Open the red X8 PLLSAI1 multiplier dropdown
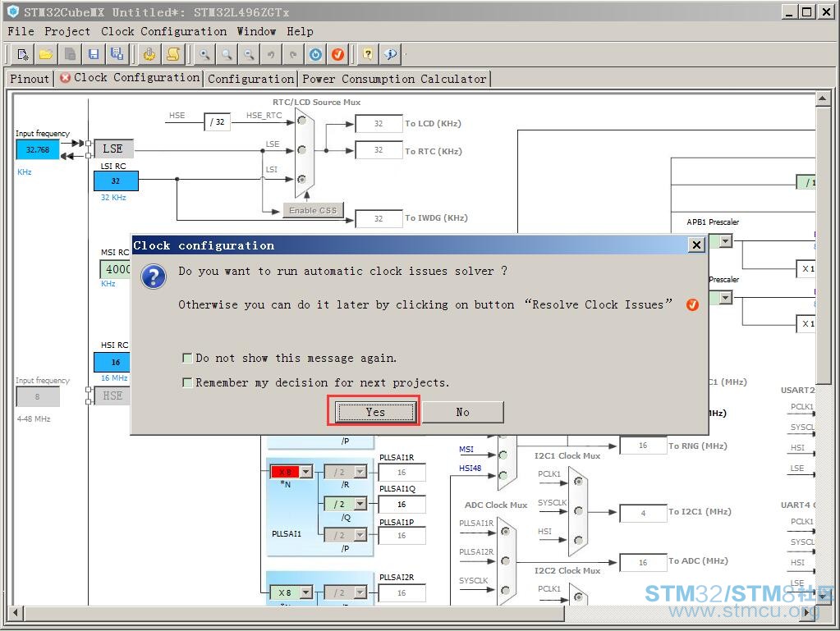 click(306, 472)
